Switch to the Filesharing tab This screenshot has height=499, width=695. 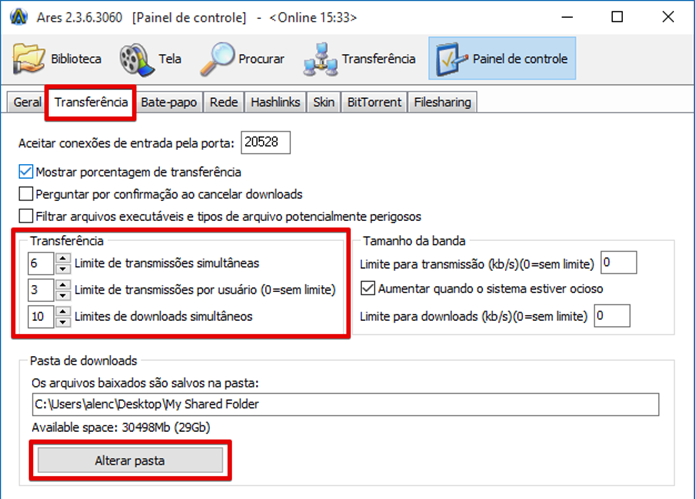(442, 102)
